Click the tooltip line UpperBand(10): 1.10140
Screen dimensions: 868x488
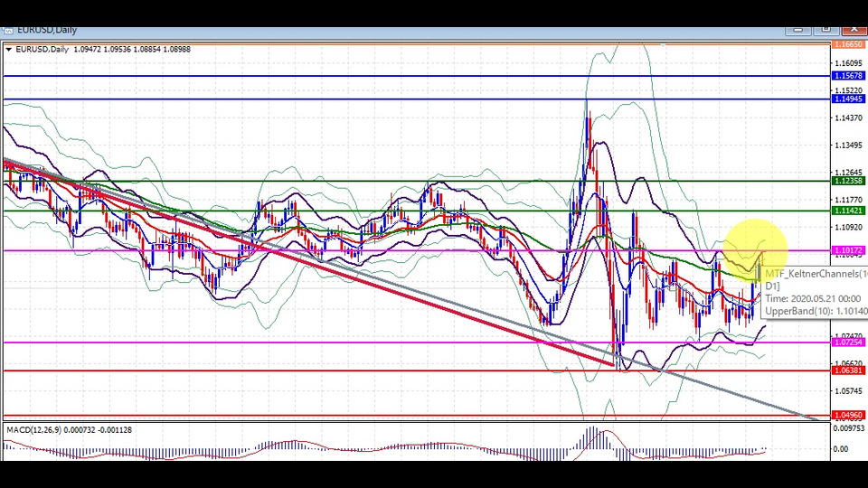816,311
